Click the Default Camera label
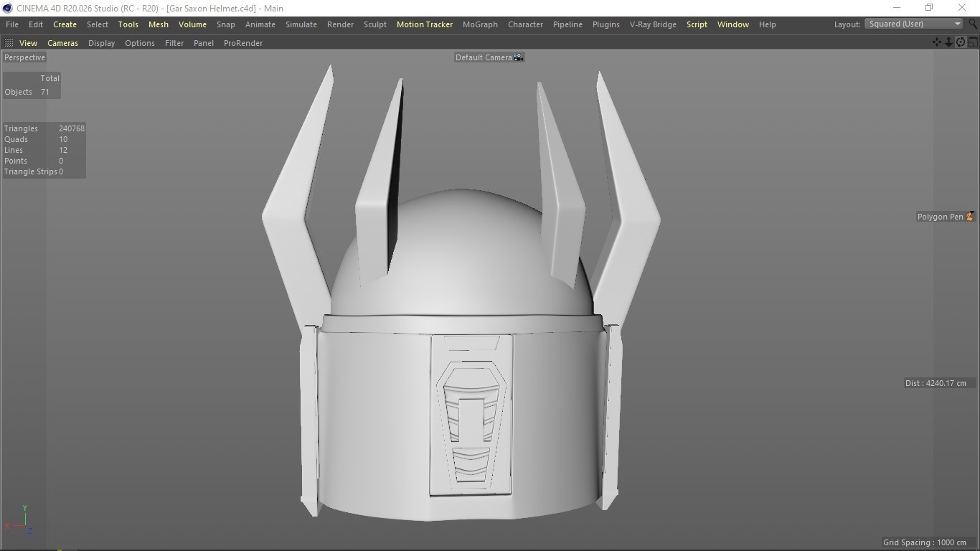Screen dimensions: 980x551 (483, 57)
